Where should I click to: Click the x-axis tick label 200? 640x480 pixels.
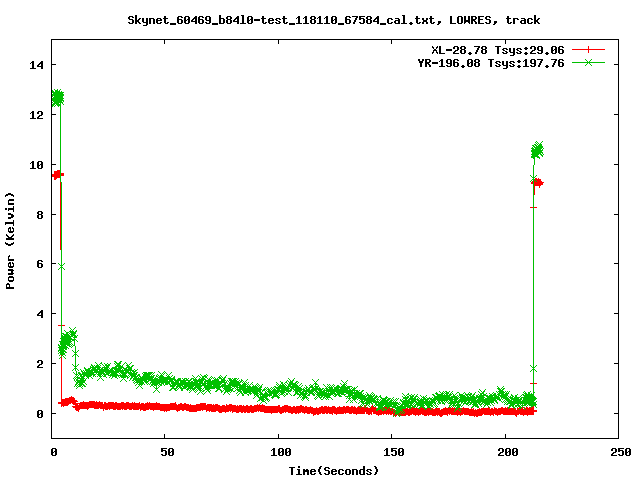point(507,452)
